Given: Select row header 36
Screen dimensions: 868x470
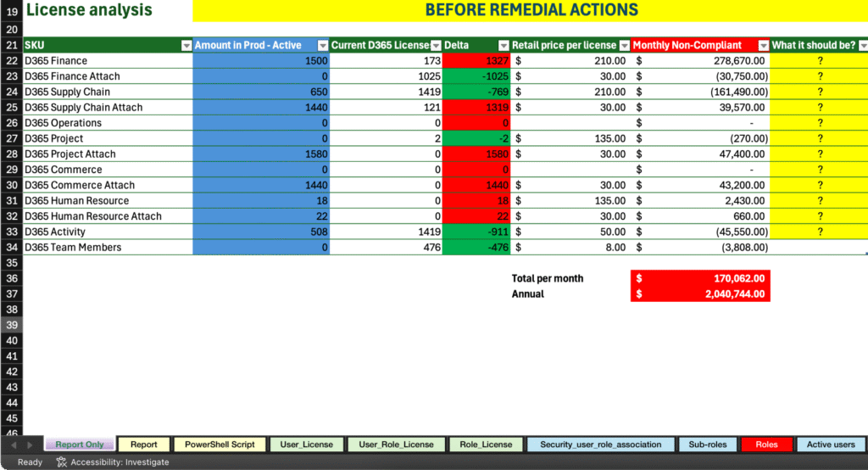Looking at the screenshot, I should click(12, 278).
